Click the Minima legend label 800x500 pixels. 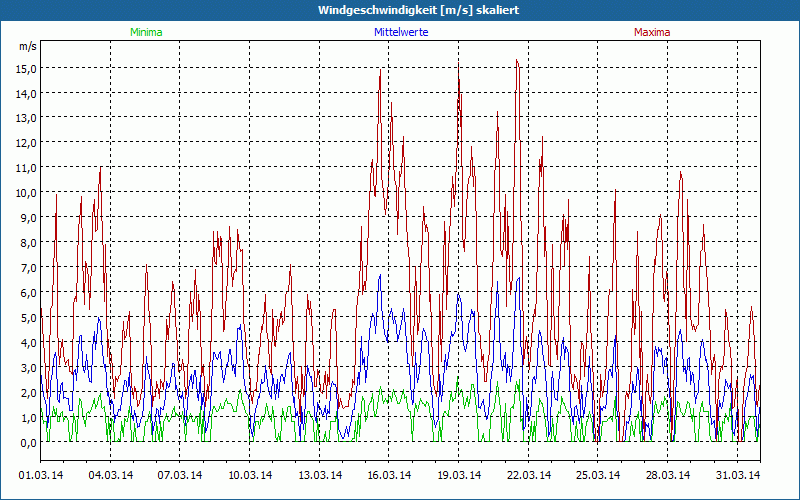tap(146, 32)
